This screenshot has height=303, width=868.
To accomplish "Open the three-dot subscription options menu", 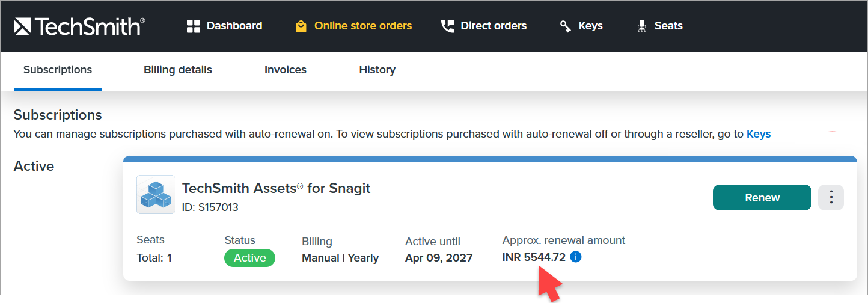I will 831,197.
